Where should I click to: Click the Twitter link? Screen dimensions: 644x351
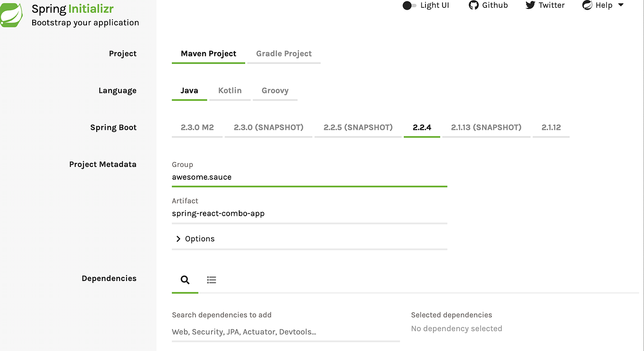pos(545,6)
